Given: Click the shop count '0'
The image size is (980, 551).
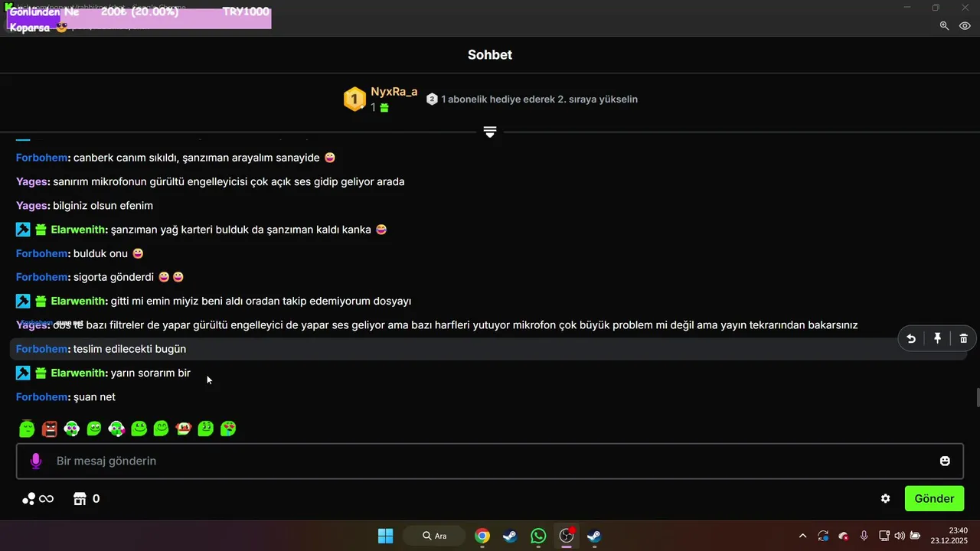Looking at the screenshot, I should click(x=96, y=499).
